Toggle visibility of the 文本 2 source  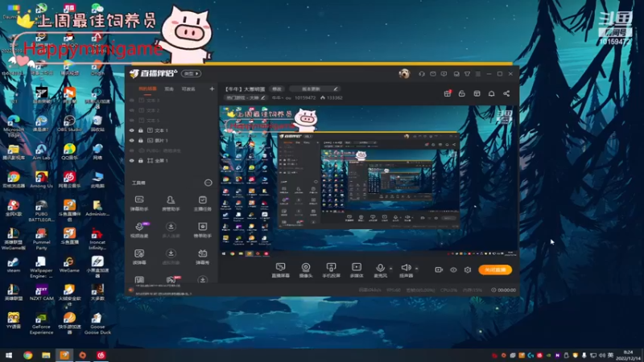coord(132,110)
